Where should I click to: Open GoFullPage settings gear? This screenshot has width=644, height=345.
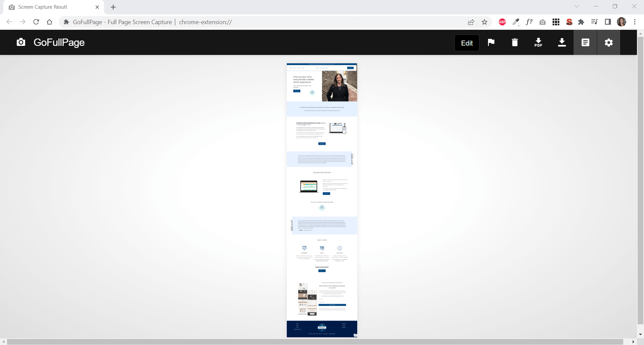point(609,43)
